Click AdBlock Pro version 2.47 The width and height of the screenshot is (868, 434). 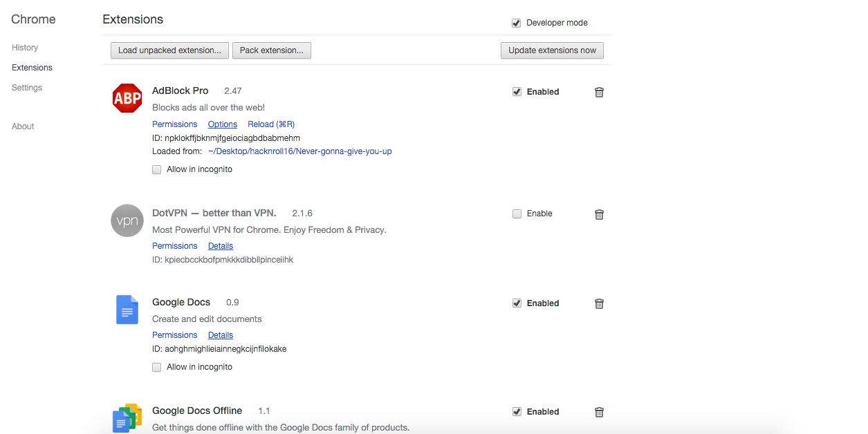[x=233, y=91]
